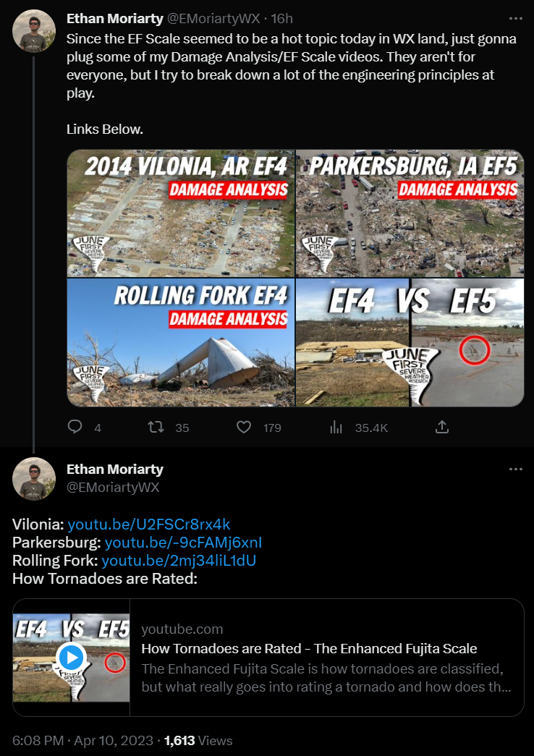This screenshot has height=756, width=534.
Task: Open the Vilonia youtu.be link
Action: point(149,524)
